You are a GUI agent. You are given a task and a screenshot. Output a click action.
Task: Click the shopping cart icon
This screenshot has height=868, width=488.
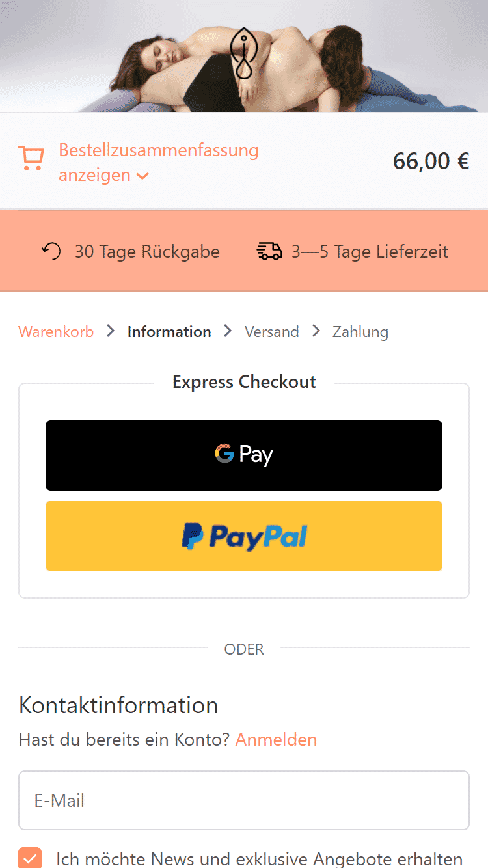pos(31,158)
